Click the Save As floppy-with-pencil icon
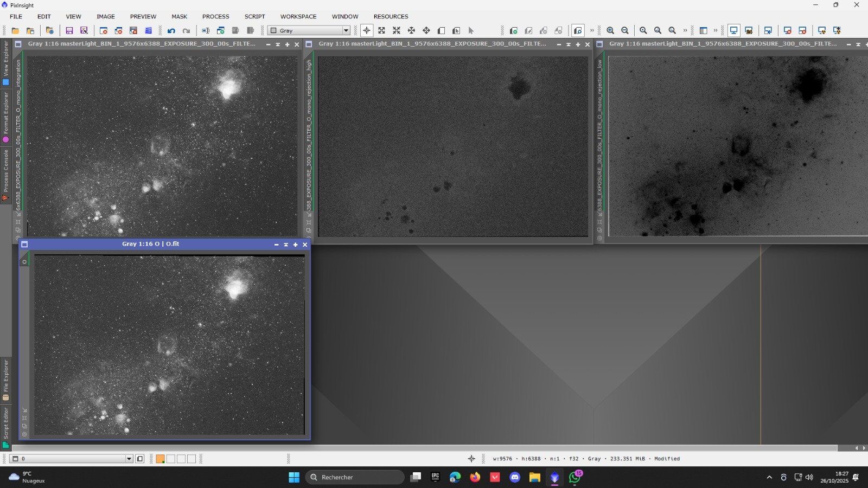 click(x=84, y=30)
